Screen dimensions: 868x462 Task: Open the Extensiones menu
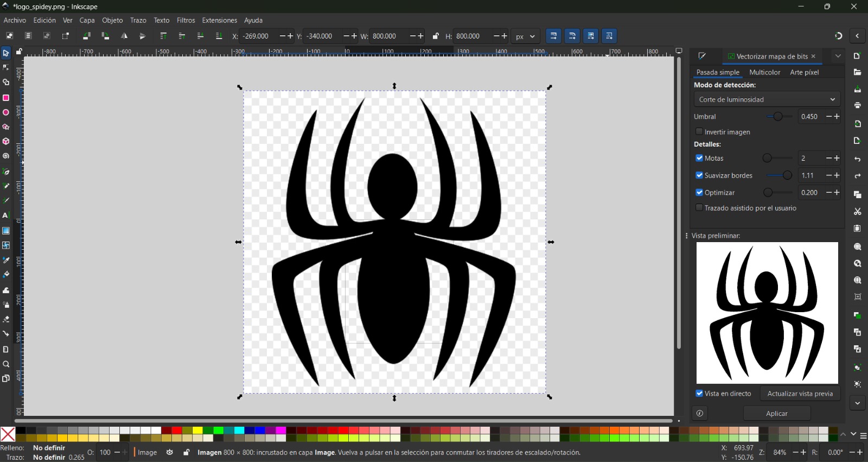point(220,20)
